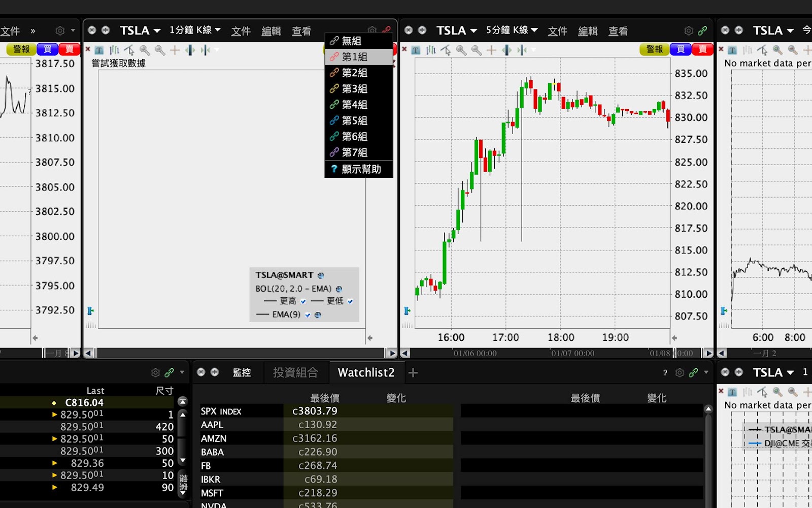Viewport: 812px width, 508px height.
Task: Choose 第5組 in the group link menu
Action: (359, 120)
